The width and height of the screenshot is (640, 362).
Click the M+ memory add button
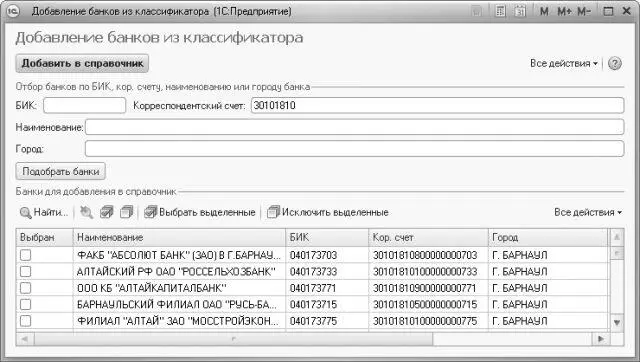(x=564, y=11)
